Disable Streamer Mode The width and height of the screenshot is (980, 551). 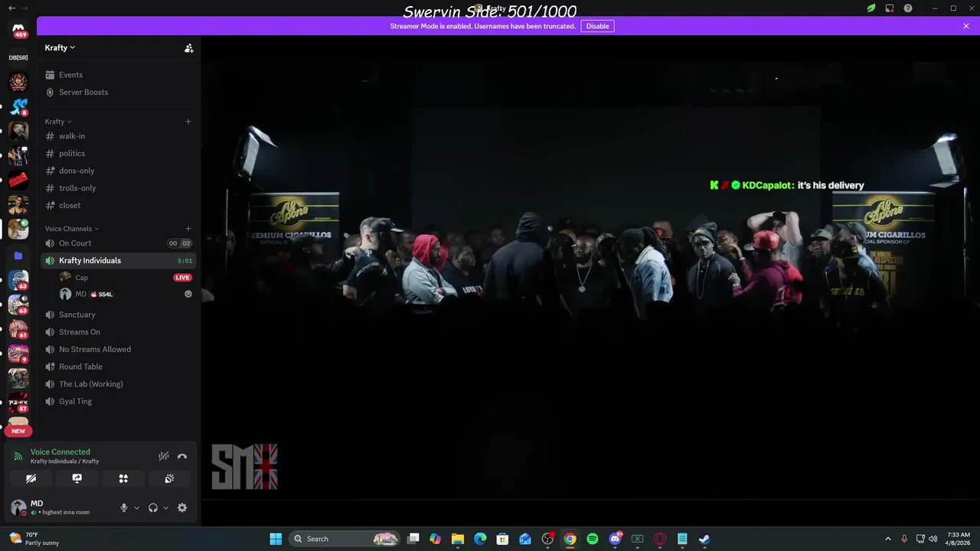pos(597,26)
